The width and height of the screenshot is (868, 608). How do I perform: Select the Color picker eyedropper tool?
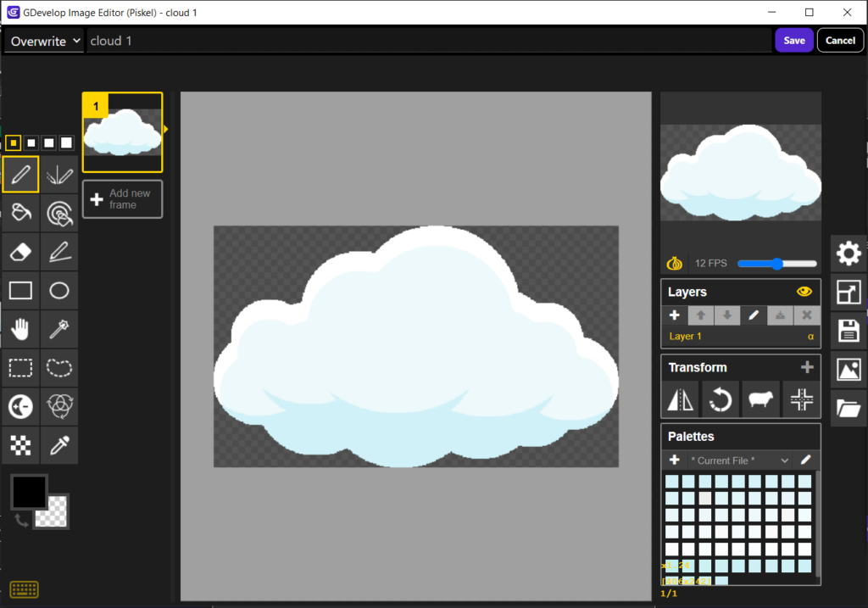pyautogui.click(x=59, y=444)
